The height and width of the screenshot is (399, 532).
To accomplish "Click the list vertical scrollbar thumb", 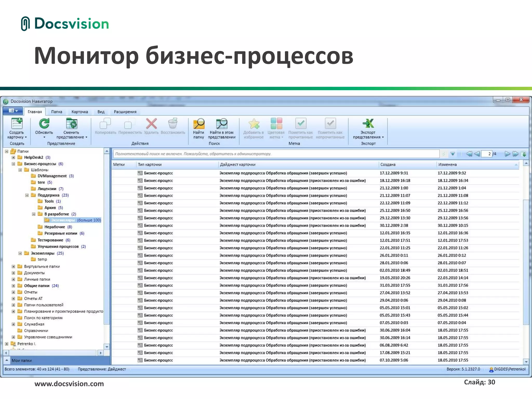I will pos(526,262).
